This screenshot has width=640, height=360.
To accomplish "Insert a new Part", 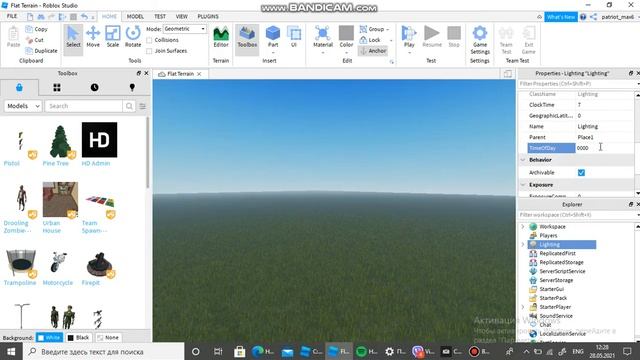I will tap(273, 38).
